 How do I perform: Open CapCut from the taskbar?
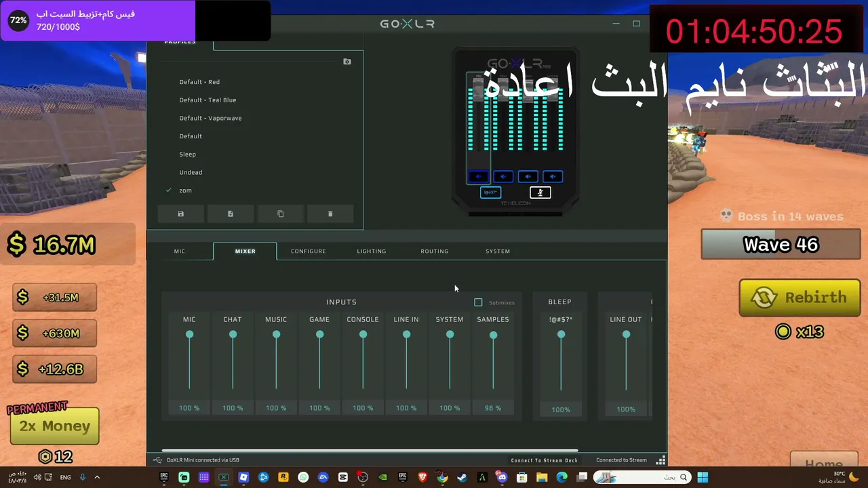point(343,477)
